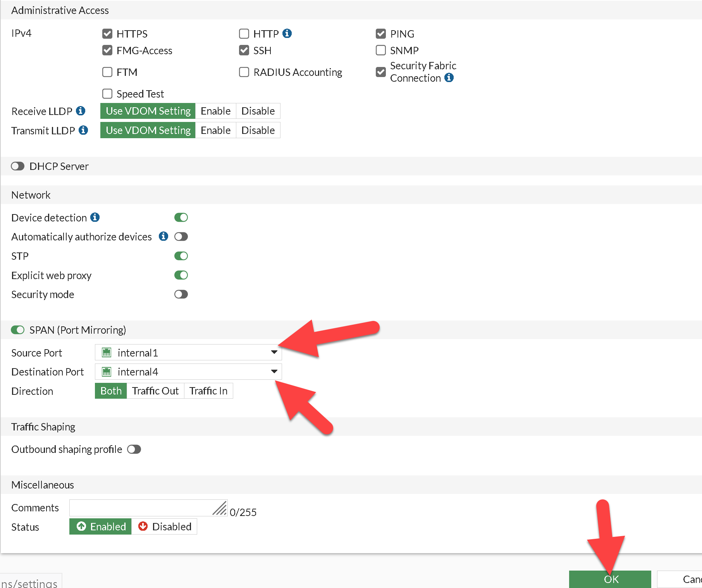
Task: Click the info icon next to HTTP
Action: pyautogui.click(x=287, y=33)
